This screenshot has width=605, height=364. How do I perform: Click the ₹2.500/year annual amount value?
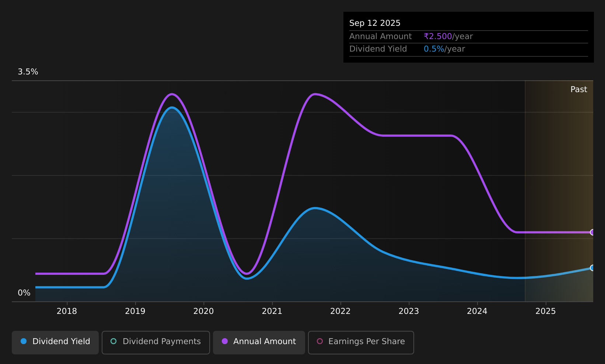coord(448,36)
